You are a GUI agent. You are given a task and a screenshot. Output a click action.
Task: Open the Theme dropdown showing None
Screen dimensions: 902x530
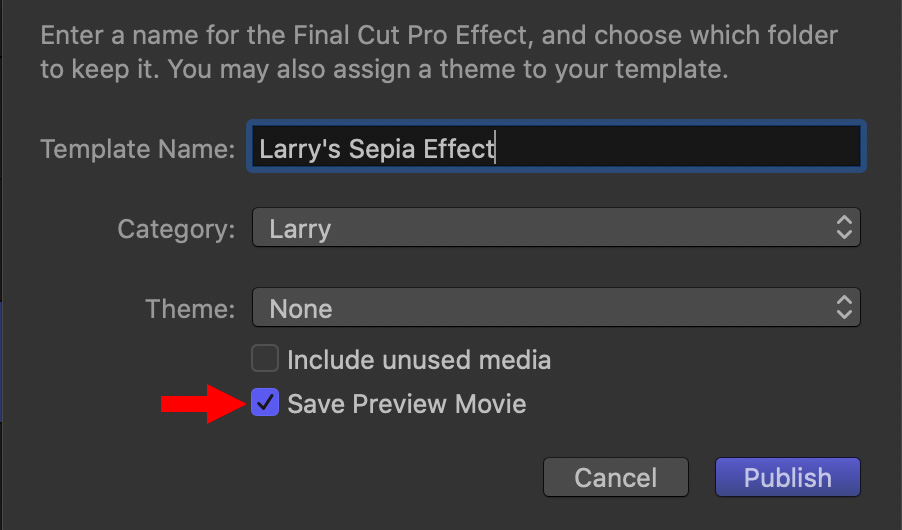coord(556,308)
